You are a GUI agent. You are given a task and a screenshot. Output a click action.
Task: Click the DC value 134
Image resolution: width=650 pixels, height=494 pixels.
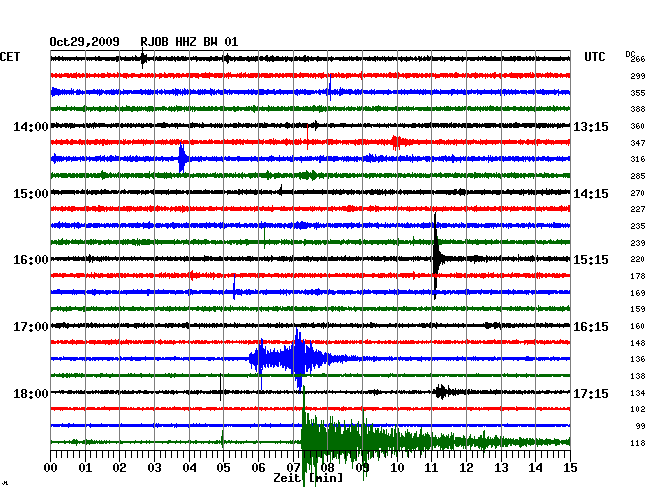[x=638, y=393]
